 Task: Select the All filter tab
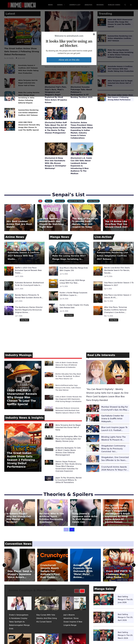point(40,201)
